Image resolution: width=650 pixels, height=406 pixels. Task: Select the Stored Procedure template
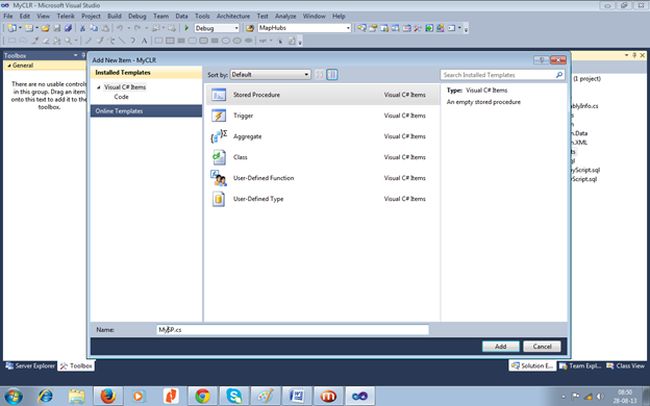(x=323, y=95)
